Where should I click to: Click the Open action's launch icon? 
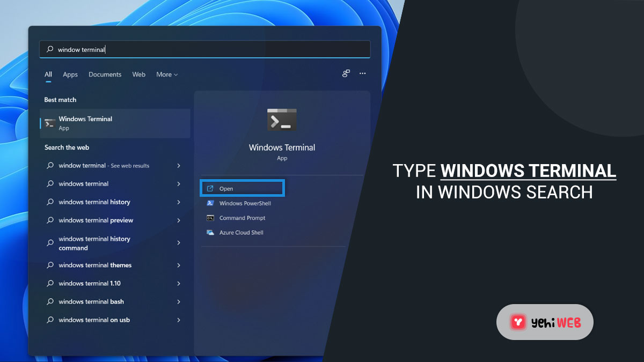click(x=210, y=189)
